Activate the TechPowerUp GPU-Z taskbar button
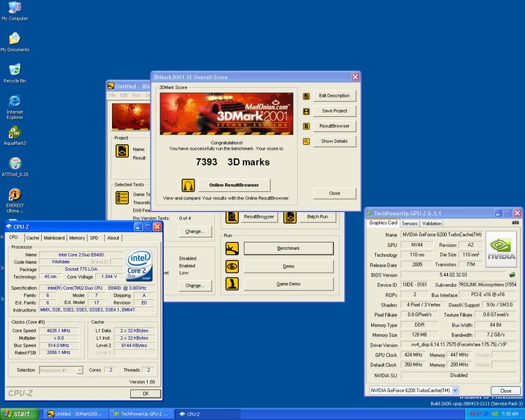The image size is (525, 420). pyautogui.click(x=141, y=414)
